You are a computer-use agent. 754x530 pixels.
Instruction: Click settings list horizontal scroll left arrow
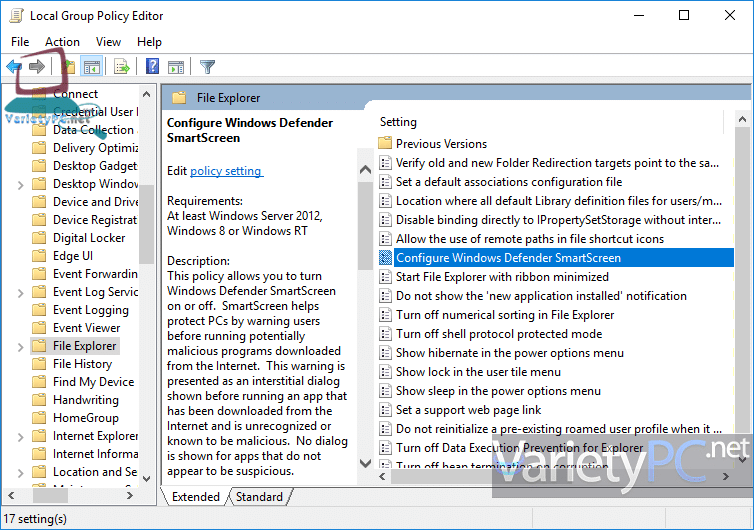coord(382,477)
